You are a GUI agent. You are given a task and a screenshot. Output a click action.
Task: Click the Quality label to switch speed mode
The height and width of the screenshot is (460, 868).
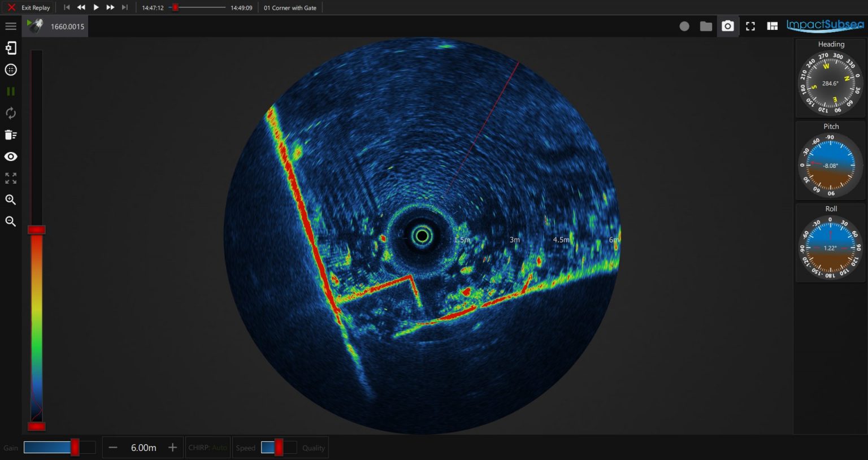[x=313, y=448]
